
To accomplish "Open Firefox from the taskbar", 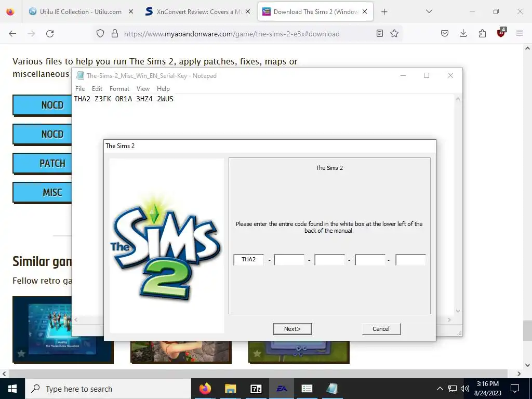I will coord(205,389).
